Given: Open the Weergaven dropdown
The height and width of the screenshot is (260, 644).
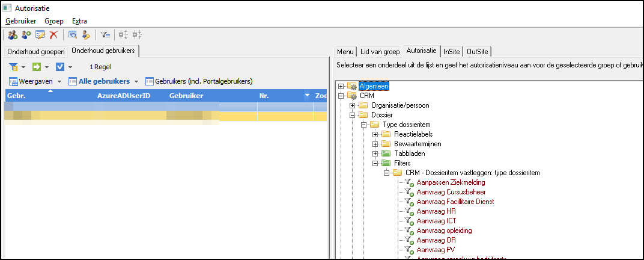Looking at the screenshot, I should point(59,81).
